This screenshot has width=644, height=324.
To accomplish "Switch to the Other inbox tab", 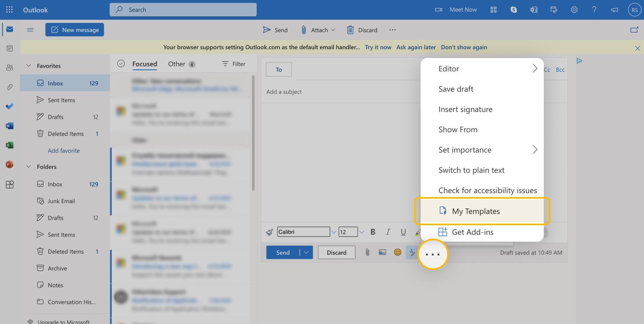I will coord(177,64).
